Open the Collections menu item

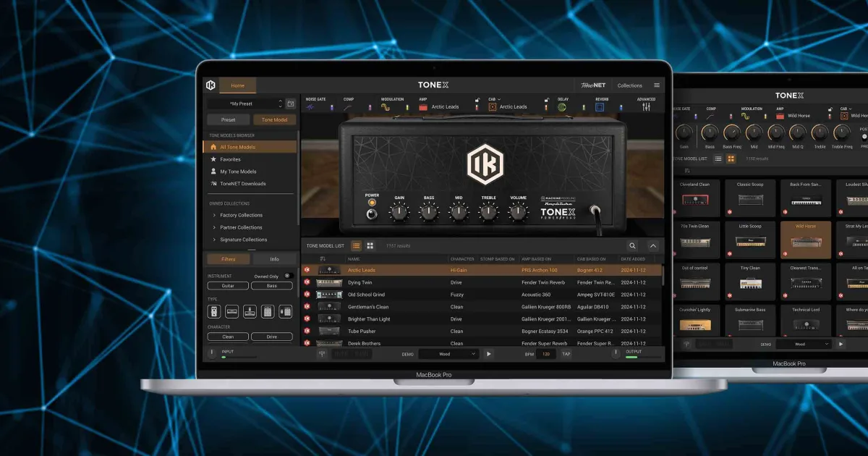click(629, 85)
